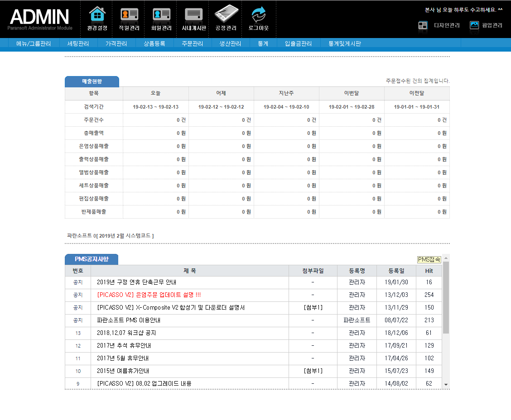Select the 매출현황 tab header
The image size is (511, 420).
(92, 81)
